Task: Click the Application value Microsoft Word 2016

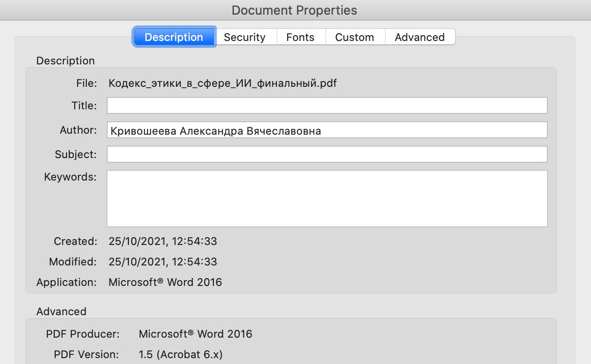Action: [165, 282]
